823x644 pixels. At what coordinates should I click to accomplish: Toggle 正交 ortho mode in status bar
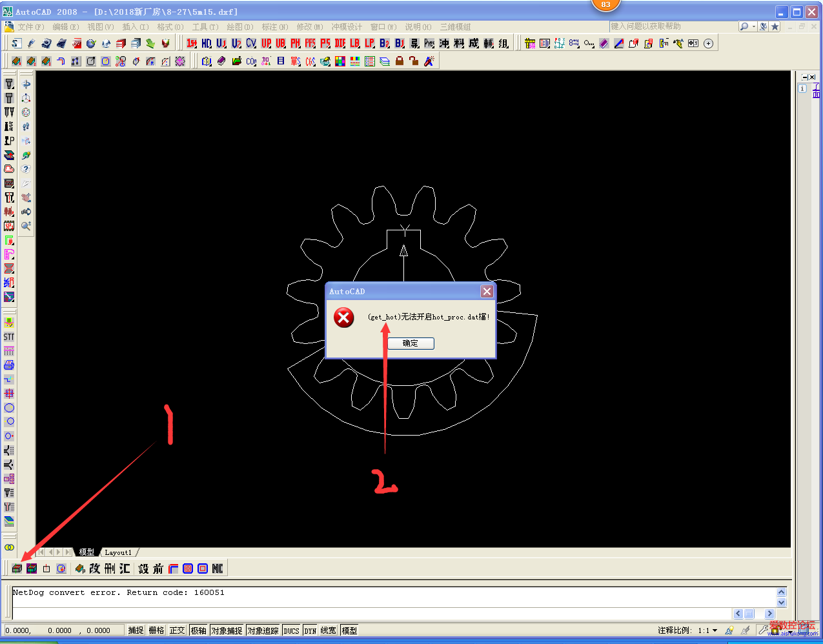coord(177,630)
